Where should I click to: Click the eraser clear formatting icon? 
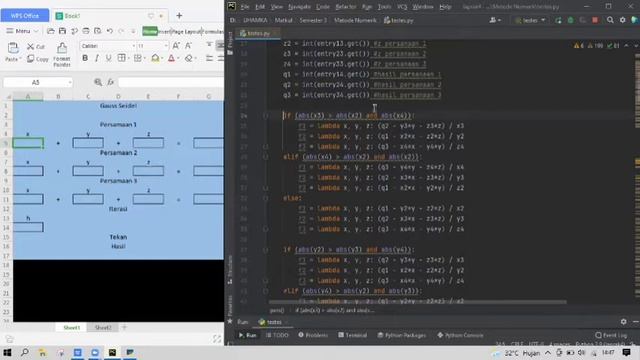coord(188,58)
